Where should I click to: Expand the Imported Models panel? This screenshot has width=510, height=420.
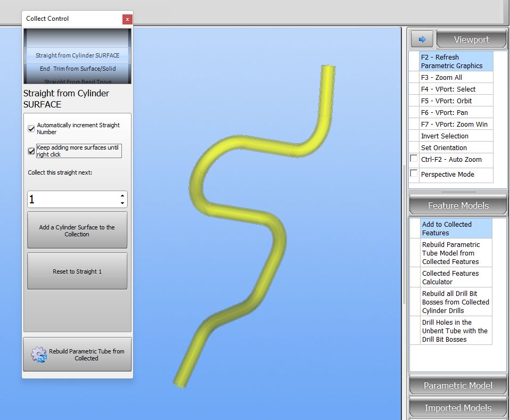(457, 408)
